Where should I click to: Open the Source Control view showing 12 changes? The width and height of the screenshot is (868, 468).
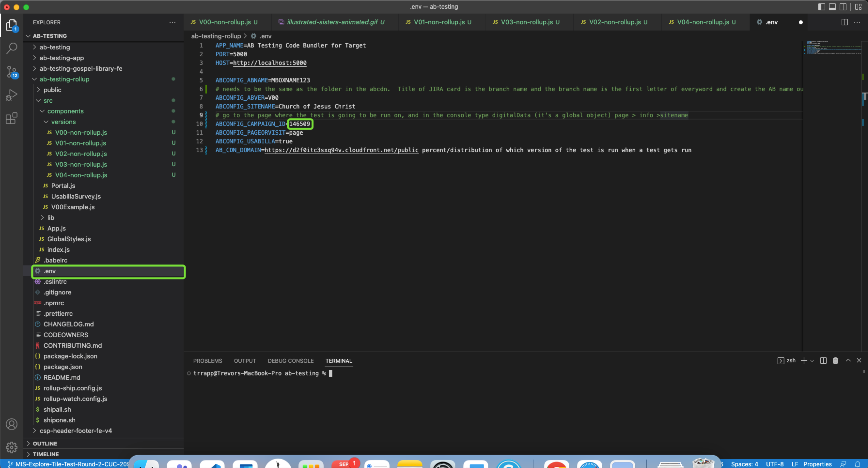pos(12,72)
